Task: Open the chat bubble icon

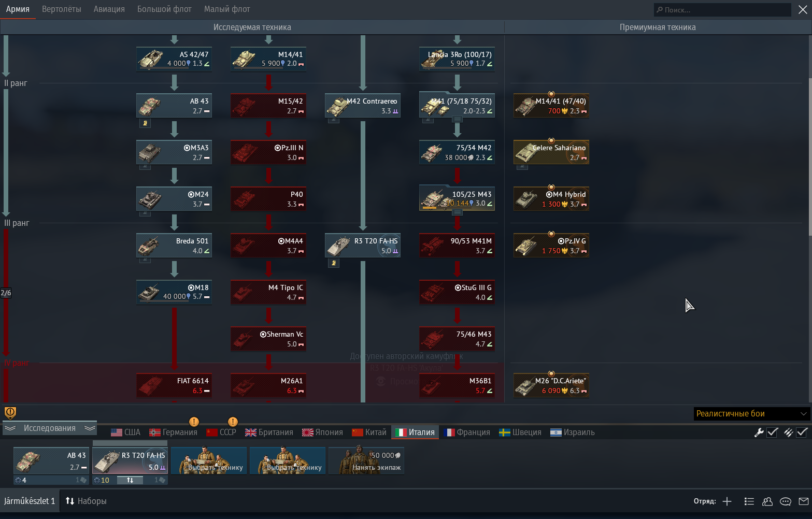Action: [786, 501]
